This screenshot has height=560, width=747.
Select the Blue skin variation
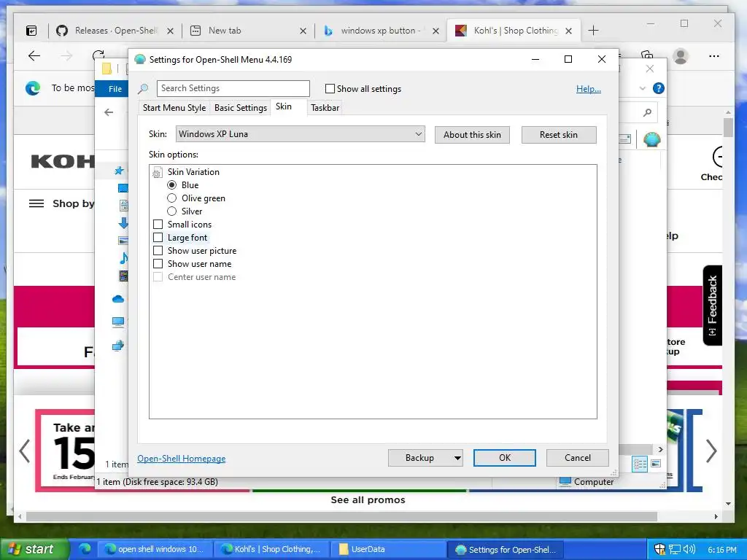(x=172, y=185)
